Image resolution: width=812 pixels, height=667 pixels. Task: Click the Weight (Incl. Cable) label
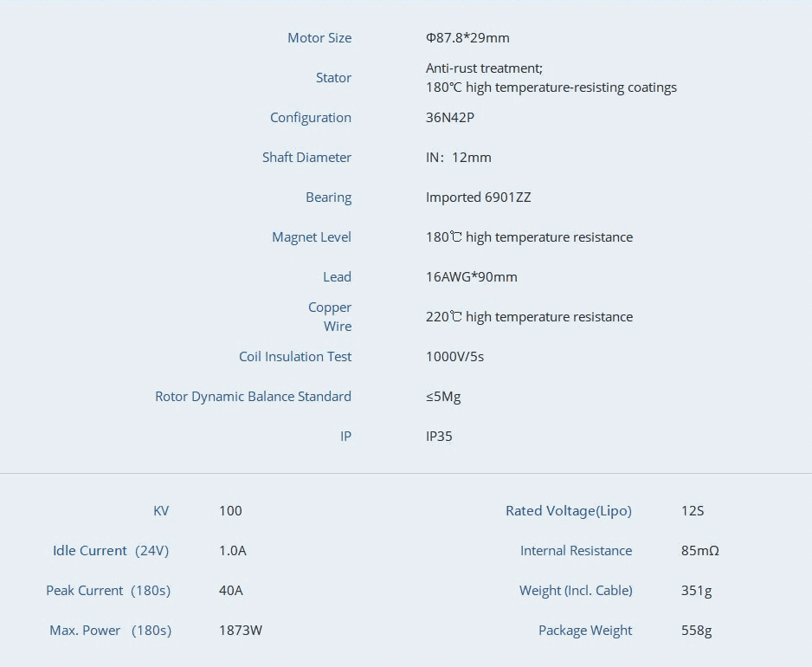pyautogui.click(x=576, y=591)
